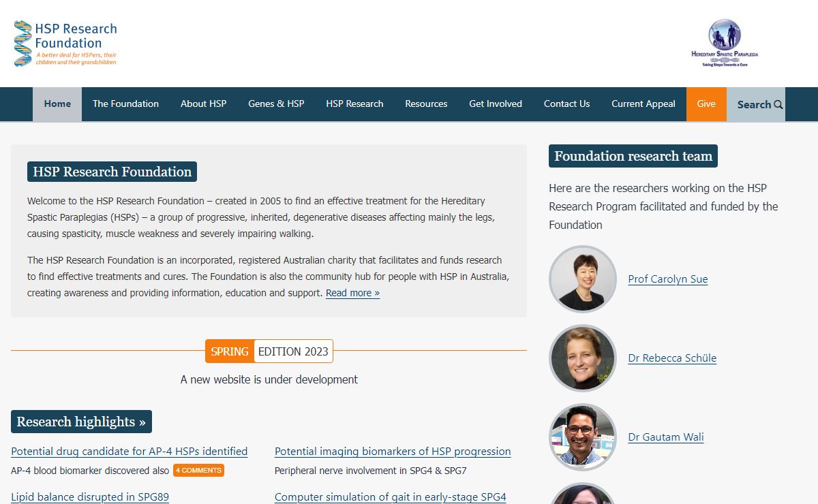Open the About HSP menu

pos(203,104)
